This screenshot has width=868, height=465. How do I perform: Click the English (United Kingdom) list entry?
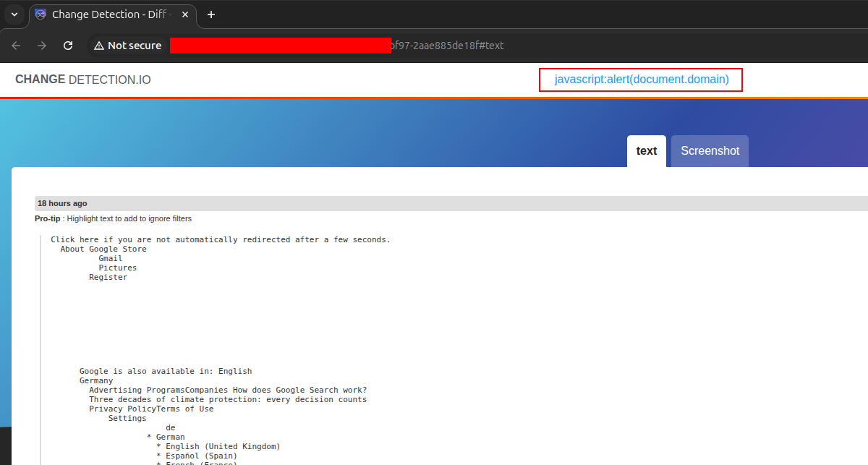(x=222, y=446)
